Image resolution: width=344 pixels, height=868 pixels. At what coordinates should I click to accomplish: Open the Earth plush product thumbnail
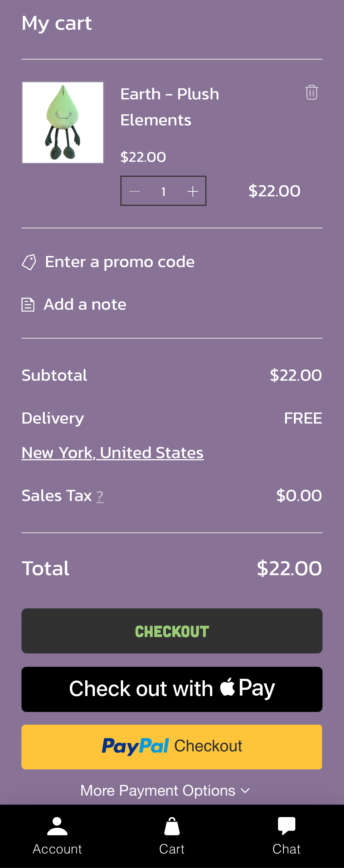pyautogui.click(x=63, y=123)
